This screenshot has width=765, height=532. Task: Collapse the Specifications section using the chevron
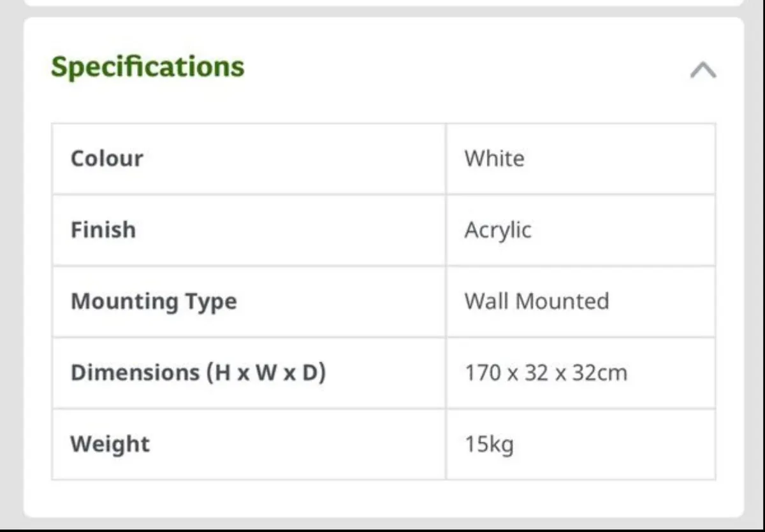[x=703, y=69]
